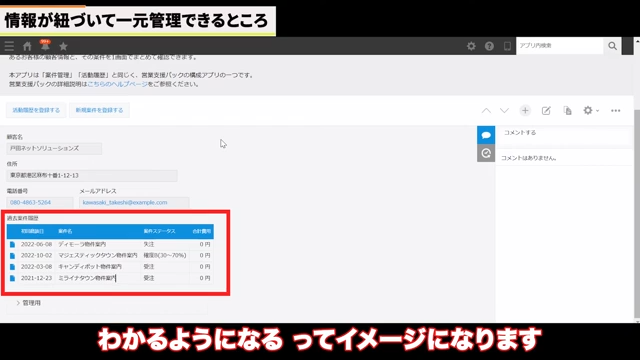The width and height of the screenshot is (640, 360).
Task: Select the comments speech bubble tab
Action: coord(486,135)
